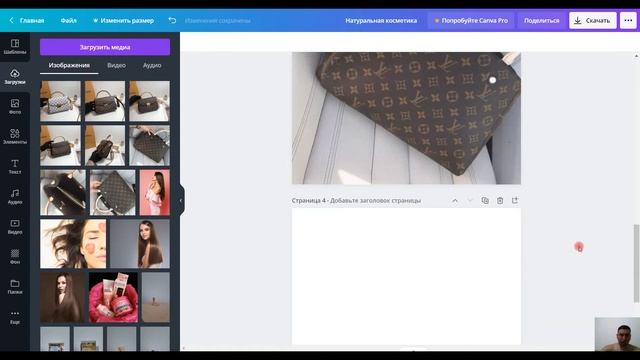Click Загрузить медиа upload button
The image size is (640, 360).
[x=105, y=47]
